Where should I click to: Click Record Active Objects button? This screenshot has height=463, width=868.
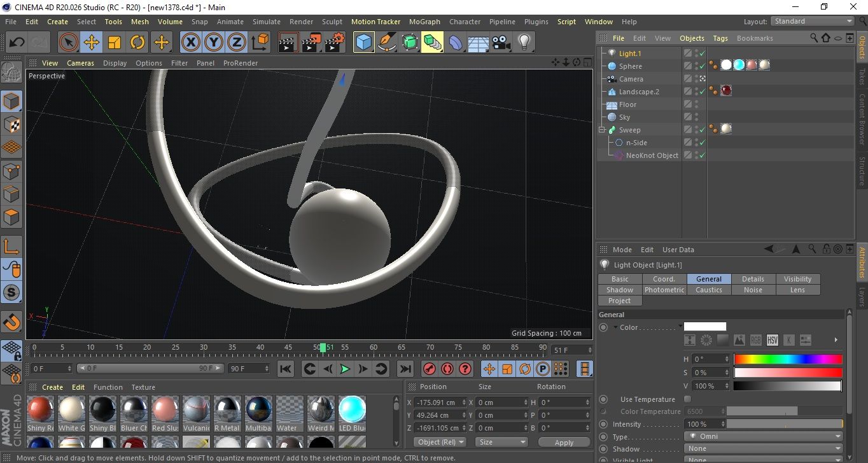tap(429, 369)
